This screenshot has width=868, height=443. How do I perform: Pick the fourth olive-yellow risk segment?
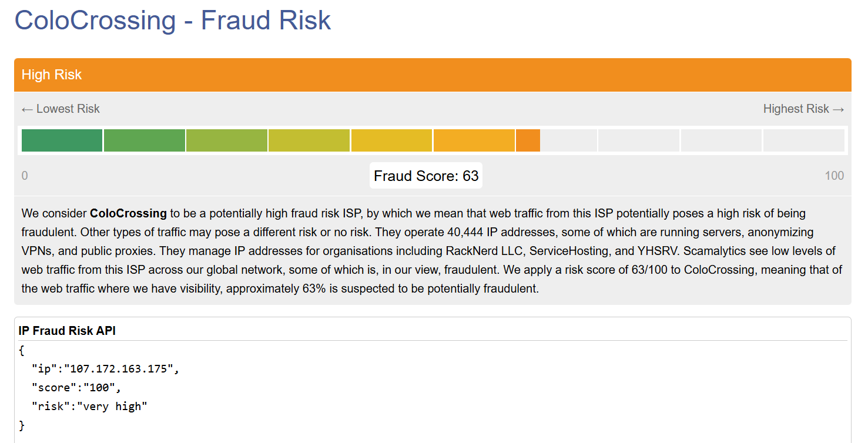coord(309,140)
